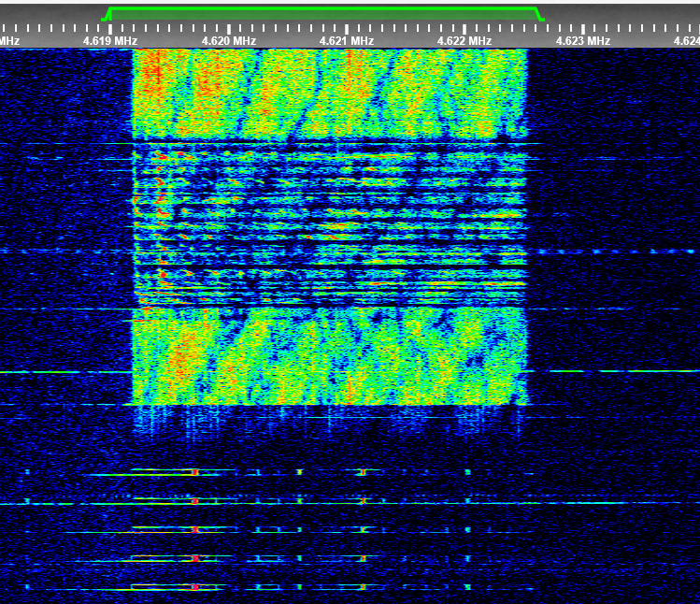
Task: Click the left edge of the green passband
Action: tap(107, 14)
